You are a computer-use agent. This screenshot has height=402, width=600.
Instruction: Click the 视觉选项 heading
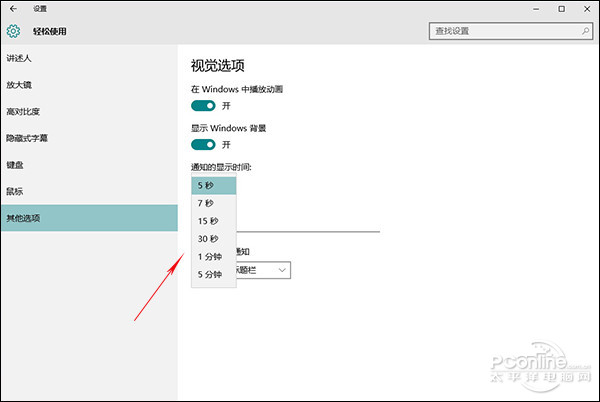(x=218, y=66)
